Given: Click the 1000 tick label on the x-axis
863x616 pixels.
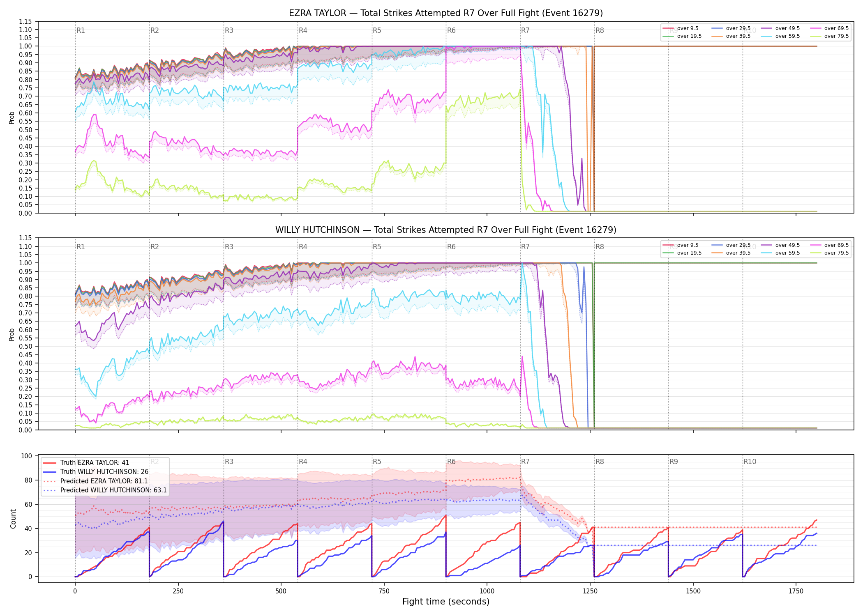Looking at the screenshot, I should (487, 591).
